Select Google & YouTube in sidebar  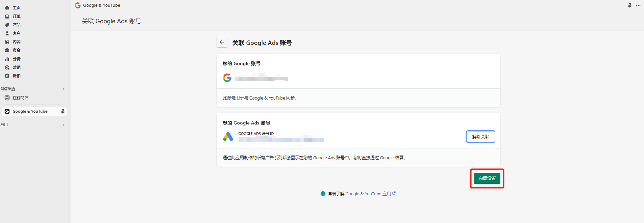pyautogui.click(x=30, y=111)
